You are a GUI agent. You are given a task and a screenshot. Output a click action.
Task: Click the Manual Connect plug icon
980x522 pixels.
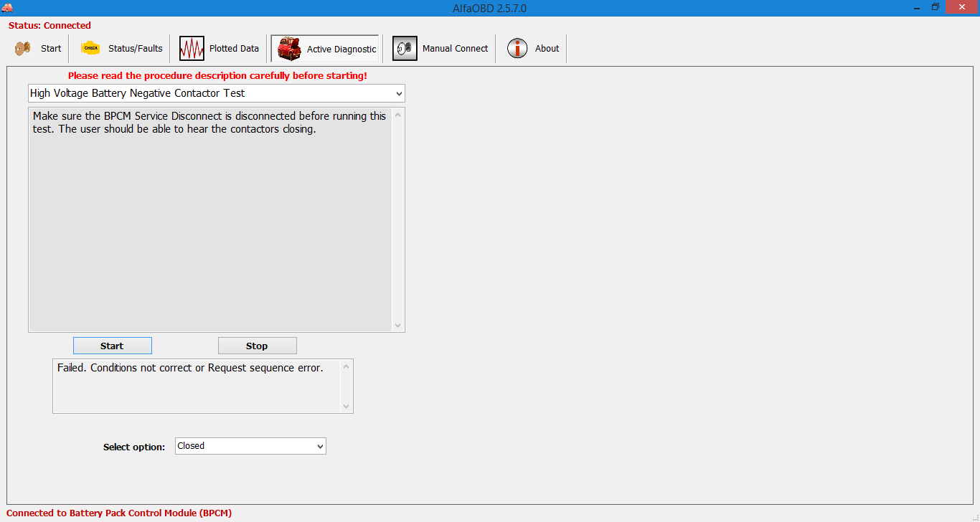[405, 49]
